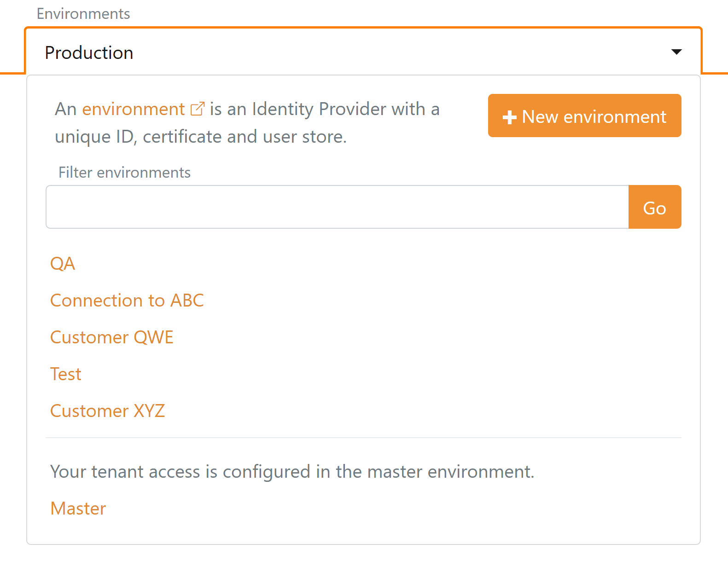Image resolution: width=728 pixels, height=573 pixels.
Task: Click the Filter environments label
Action: [x=124, y=173]
